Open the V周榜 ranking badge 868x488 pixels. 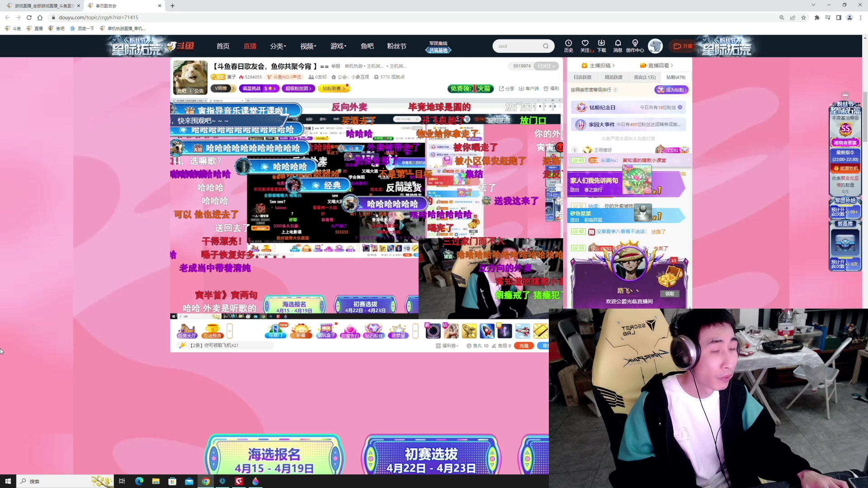point(223,89)
